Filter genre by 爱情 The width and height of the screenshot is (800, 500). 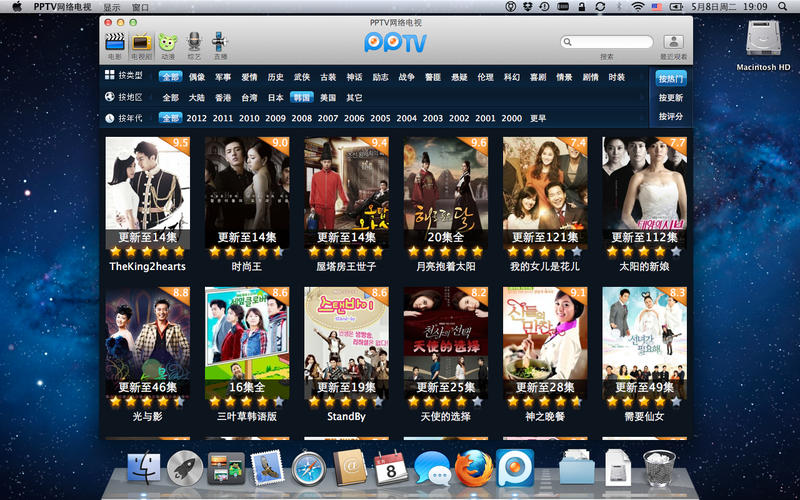[x=249, y=77]
